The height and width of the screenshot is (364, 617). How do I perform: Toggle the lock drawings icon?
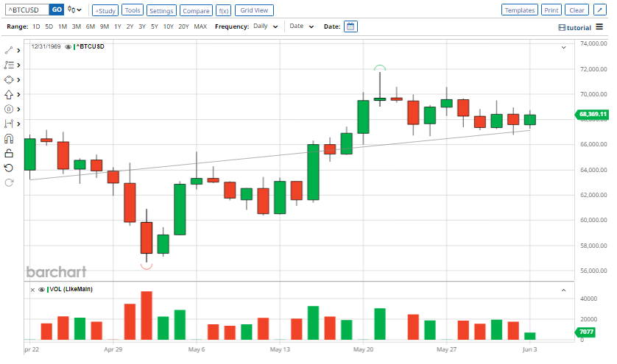click(9, 153)
